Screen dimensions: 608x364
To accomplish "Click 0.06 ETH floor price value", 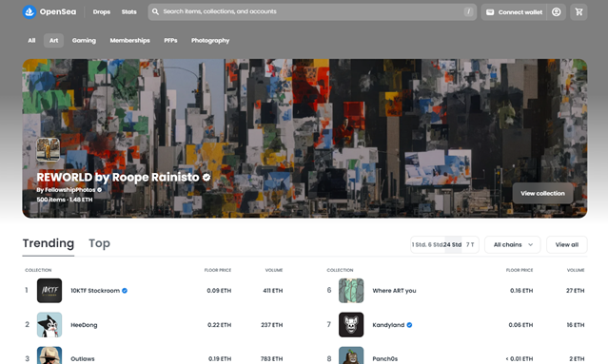I will [x=520, y=325].
